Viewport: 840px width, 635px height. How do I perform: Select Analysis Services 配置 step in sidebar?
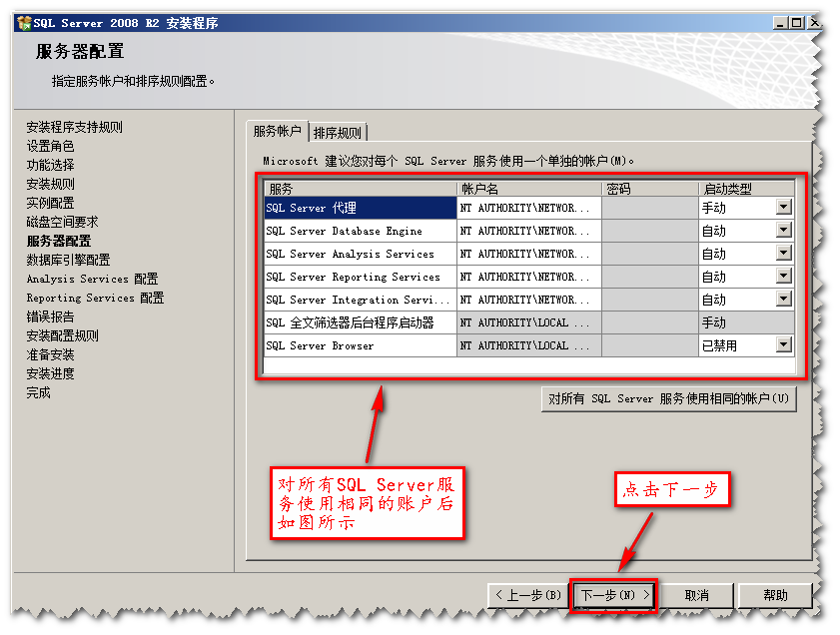[92, 279]
